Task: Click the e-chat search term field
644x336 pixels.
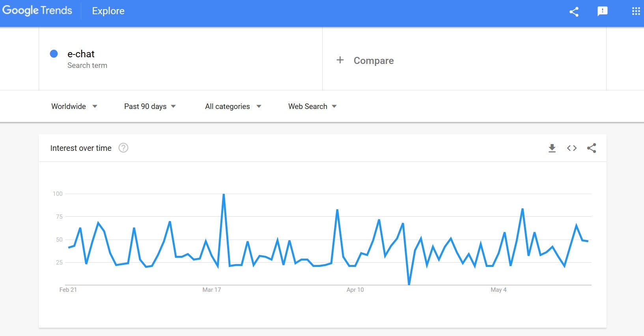Action: click(x=181, y=59)
